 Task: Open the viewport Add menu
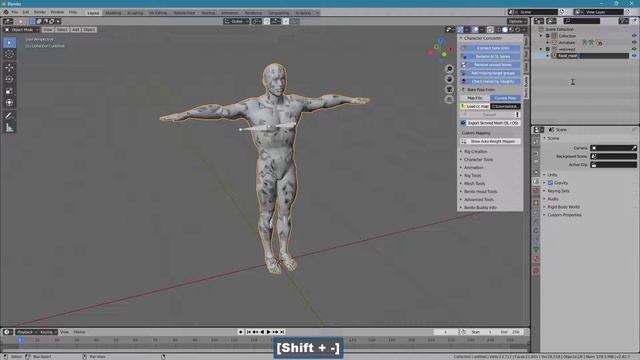point(76,30)
